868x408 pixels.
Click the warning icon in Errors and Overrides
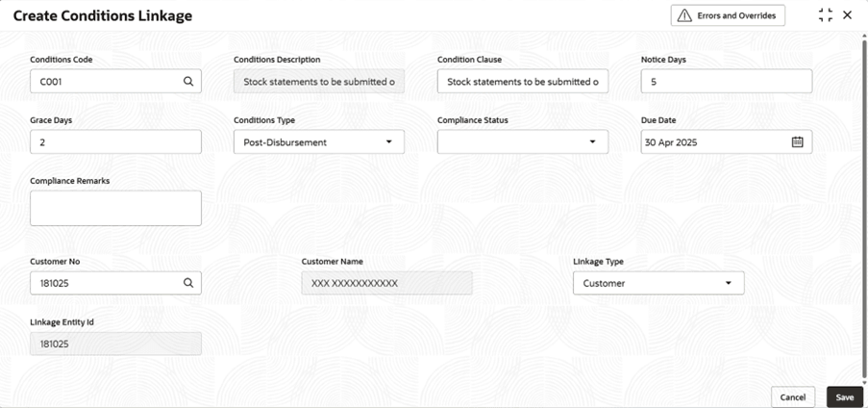[x=684, y=15]
